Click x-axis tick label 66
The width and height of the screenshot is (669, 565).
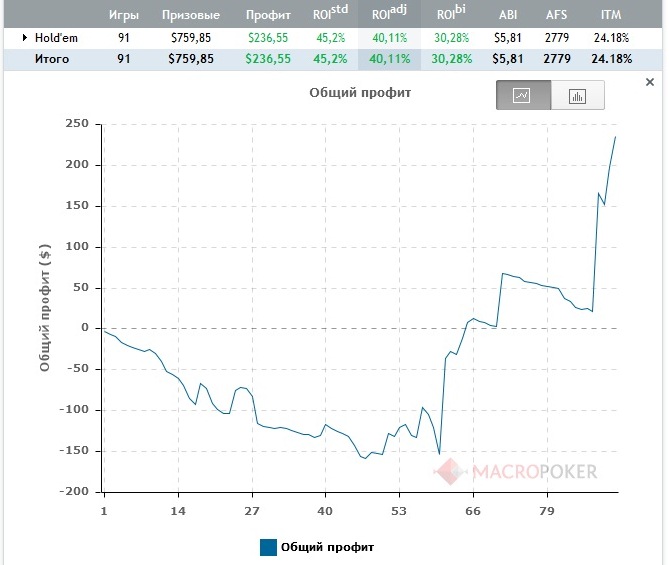tap(473, 511)
